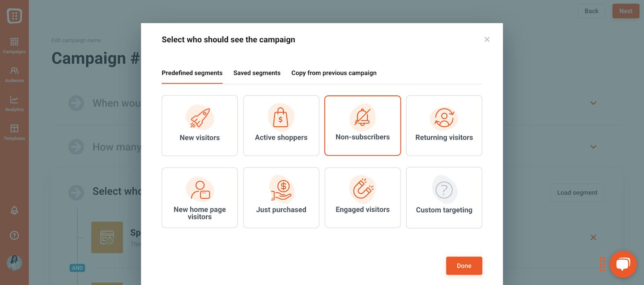Click the Campaign # title text
Image resolution: width=644 pixels, height=285 pixels.
point(95,58)
